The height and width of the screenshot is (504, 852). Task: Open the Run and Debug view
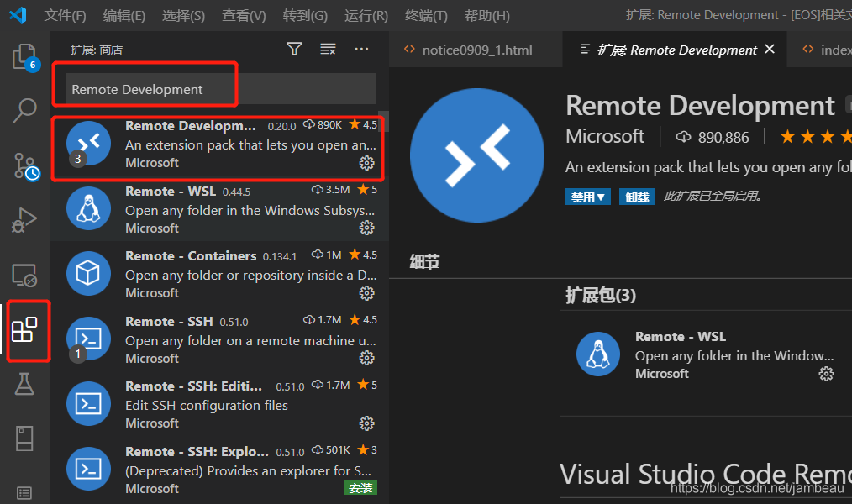pos(24,220)
